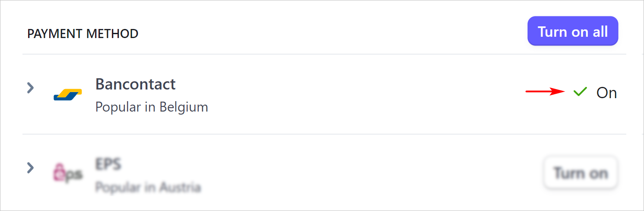This screenshot has height=211, width=644.
Task: Enable EPS with the Turn on button
Action: (581, 173)
